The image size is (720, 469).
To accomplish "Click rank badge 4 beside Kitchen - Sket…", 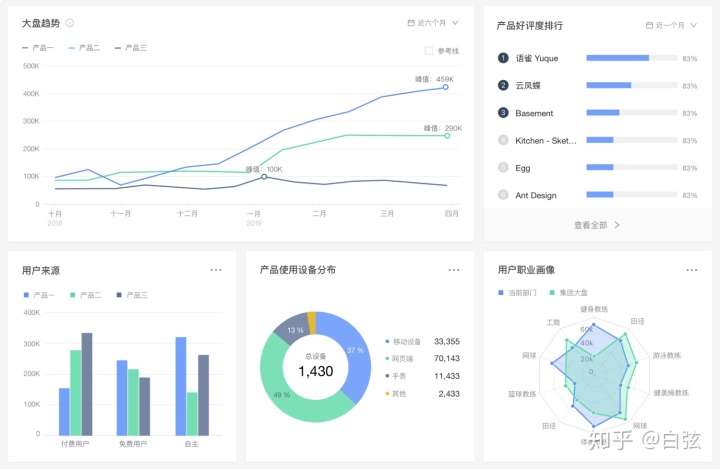I will tap(503, 140).
